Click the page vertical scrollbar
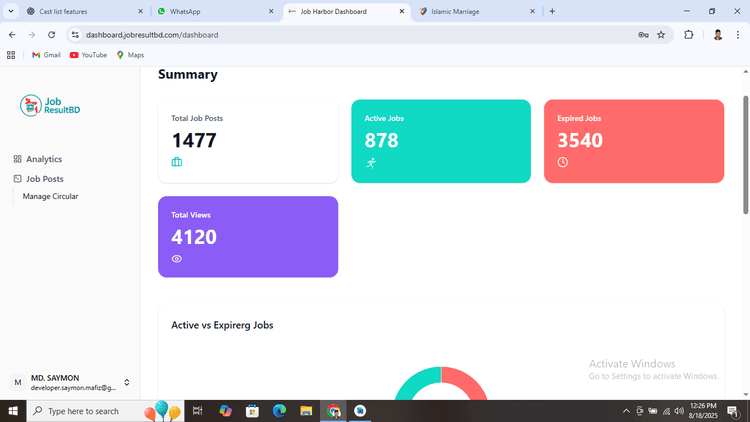 pyautogui.click(x=745, y=155)
